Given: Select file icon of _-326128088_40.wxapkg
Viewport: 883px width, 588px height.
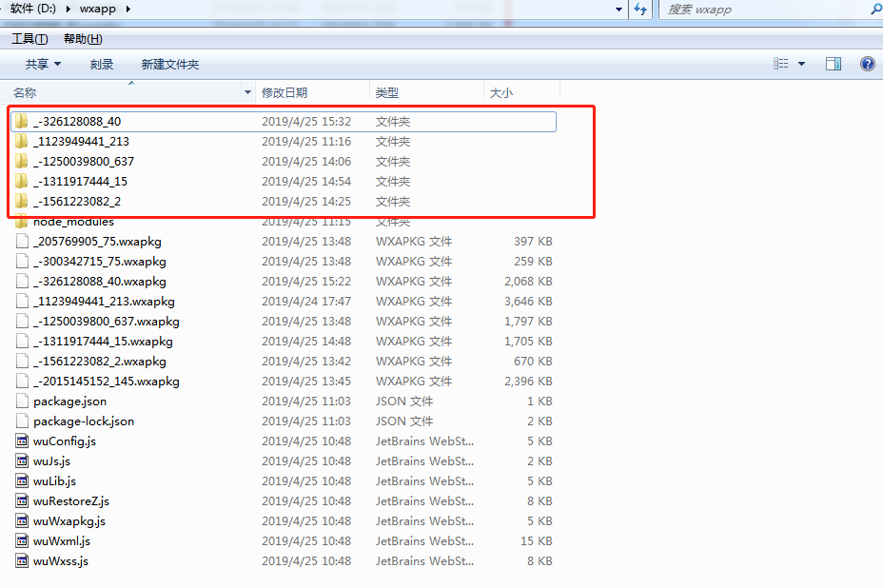Looking at the screenshot, I should (x=22, y=281).
